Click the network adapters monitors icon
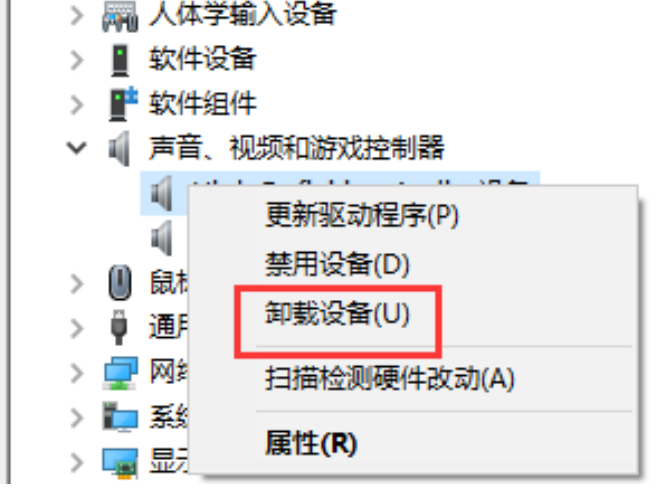The height and width of the screenshot is (494, 666). coord(120,373)
